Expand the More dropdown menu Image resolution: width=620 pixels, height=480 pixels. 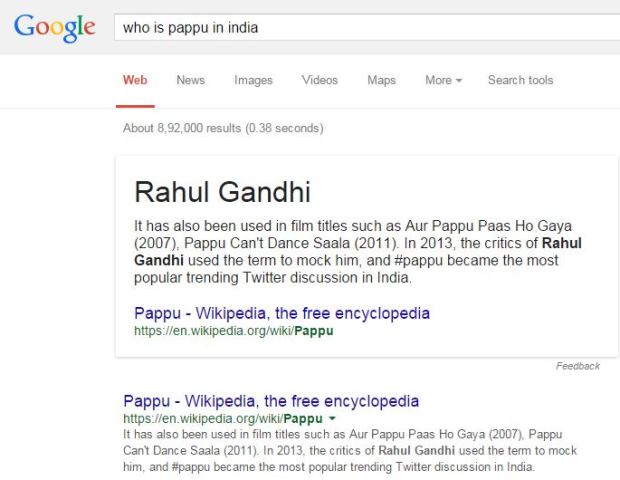443,80
